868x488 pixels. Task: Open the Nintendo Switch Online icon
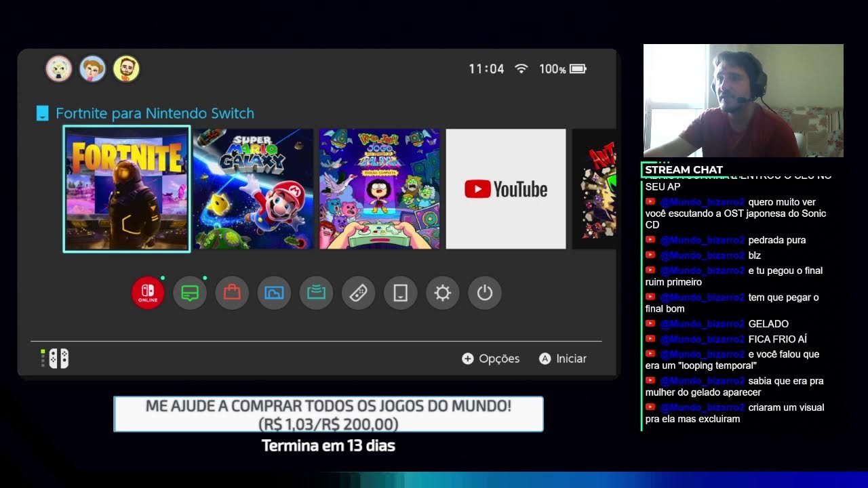point(148,293)
